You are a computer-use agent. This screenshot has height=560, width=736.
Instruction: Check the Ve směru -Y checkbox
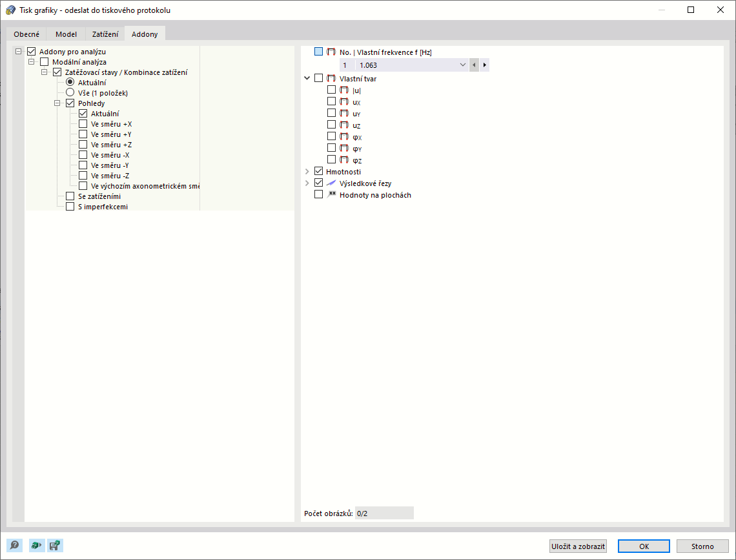[83, 165]
